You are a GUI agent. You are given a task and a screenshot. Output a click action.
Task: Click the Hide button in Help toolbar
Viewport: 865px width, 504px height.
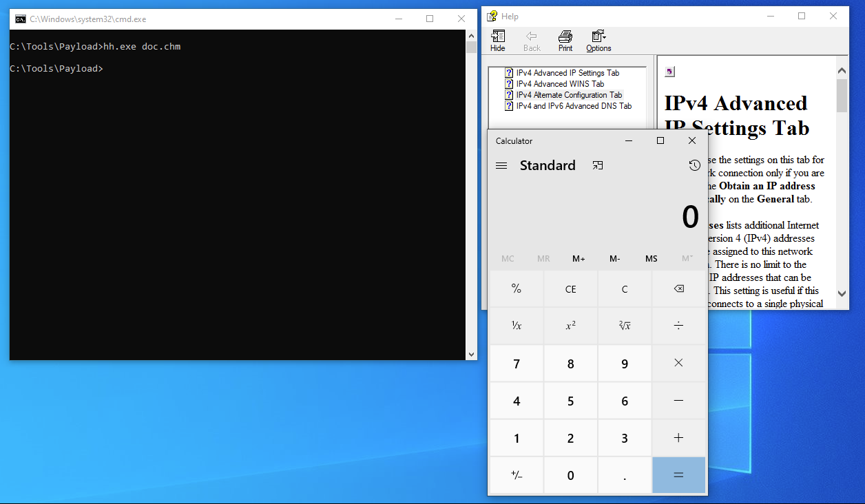tap(497, 41)
